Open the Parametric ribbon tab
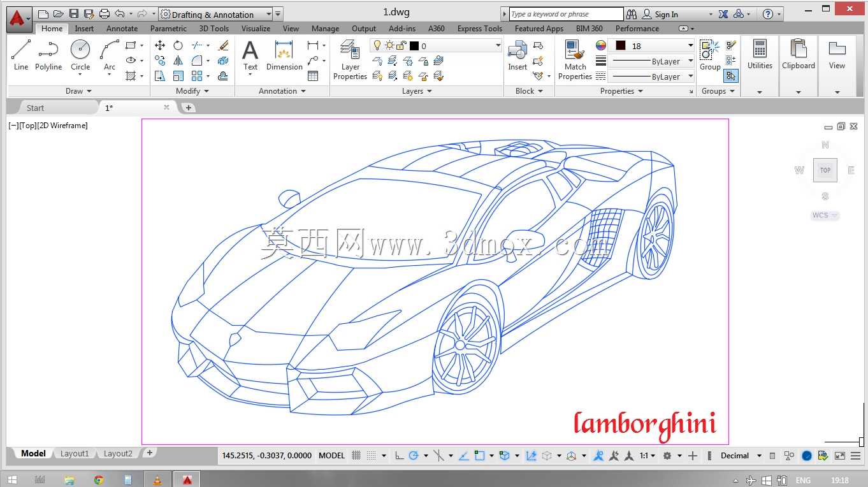868x487 pixels. 168,28
